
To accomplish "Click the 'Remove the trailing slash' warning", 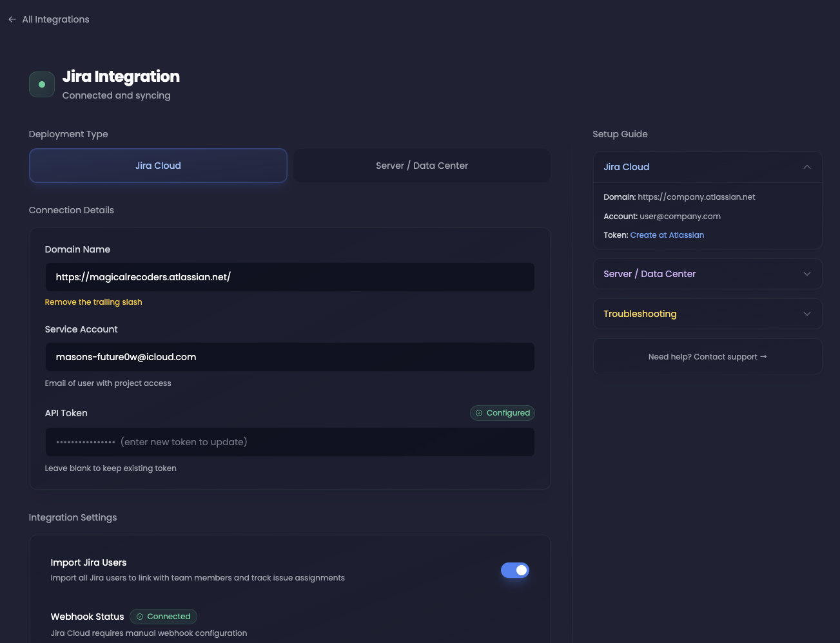I will pyautogui.click(x=93, y=302).
